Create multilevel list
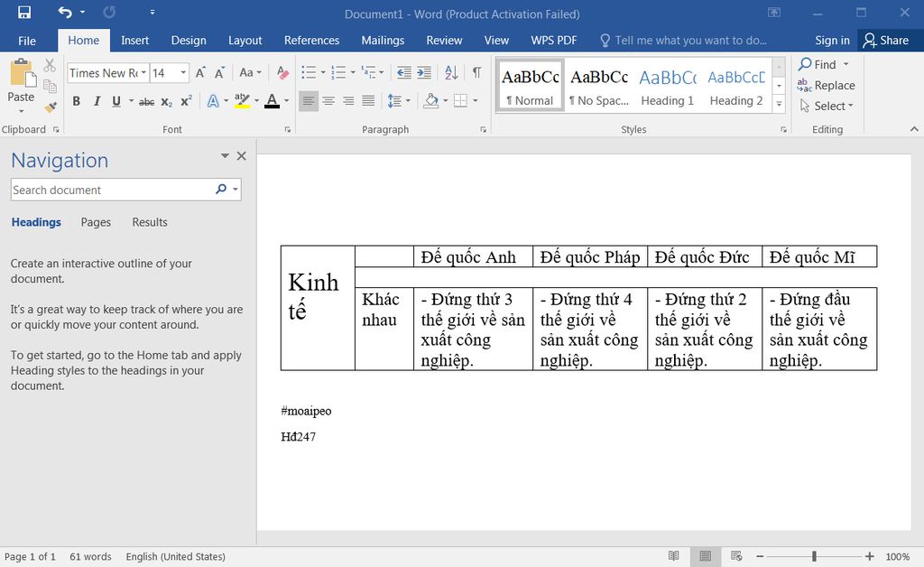This screenshot has height=567, width=924. [368, 72]
